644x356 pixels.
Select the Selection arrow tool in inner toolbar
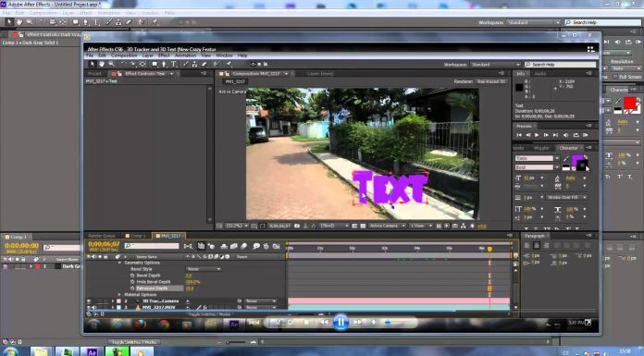(x=92, y=64)
